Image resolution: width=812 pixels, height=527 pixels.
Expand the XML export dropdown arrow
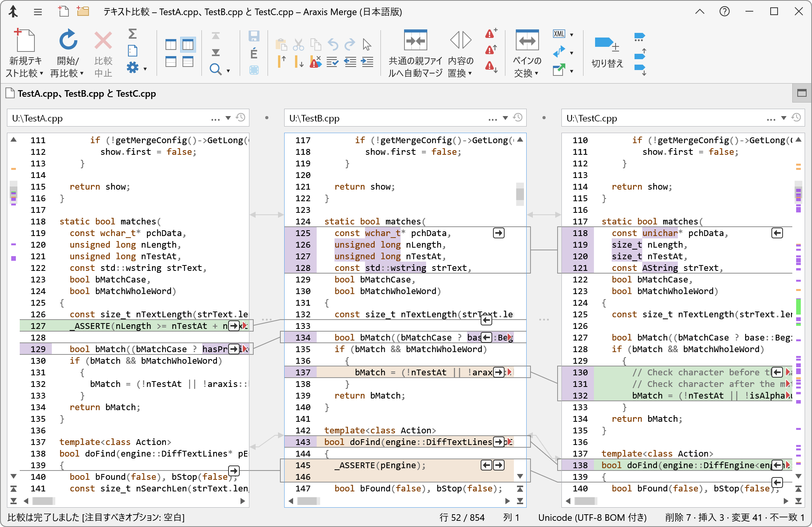pos(571,35)
